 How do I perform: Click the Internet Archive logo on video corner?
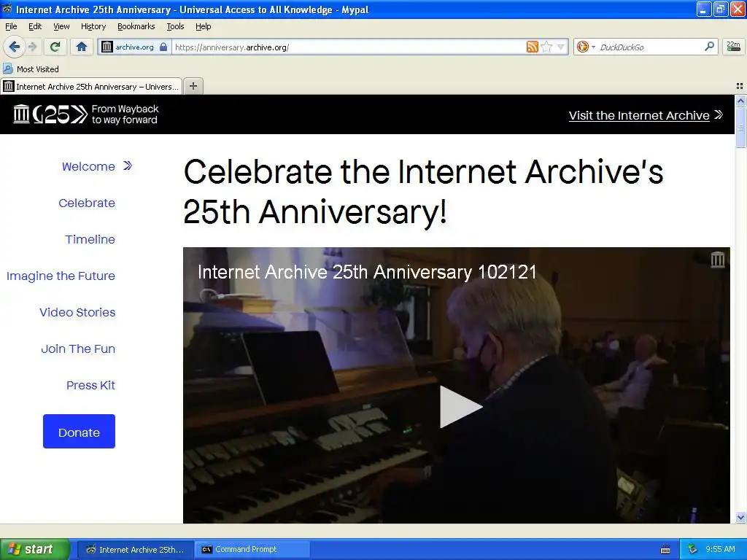718,260
